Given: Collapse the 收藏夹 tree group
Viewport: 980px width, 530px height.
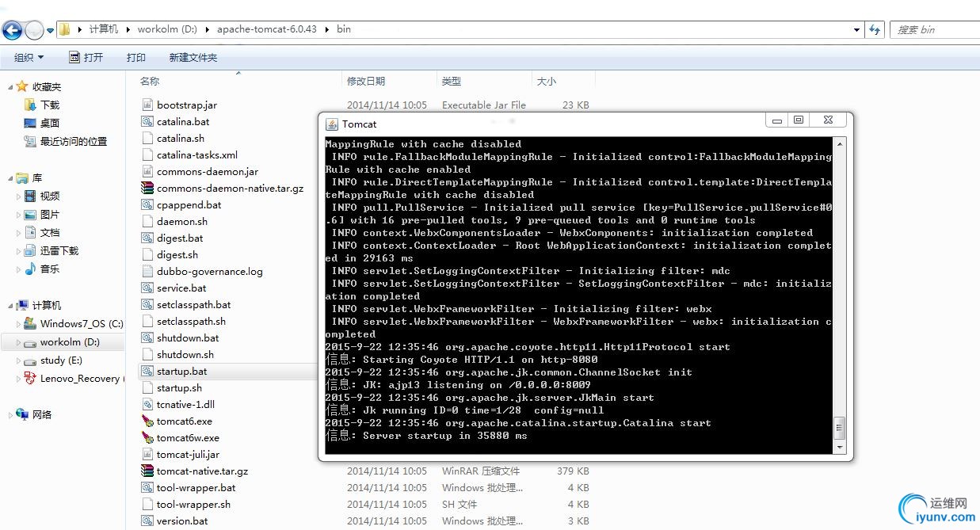Looking at the screenshot, I should coord(10,86).
